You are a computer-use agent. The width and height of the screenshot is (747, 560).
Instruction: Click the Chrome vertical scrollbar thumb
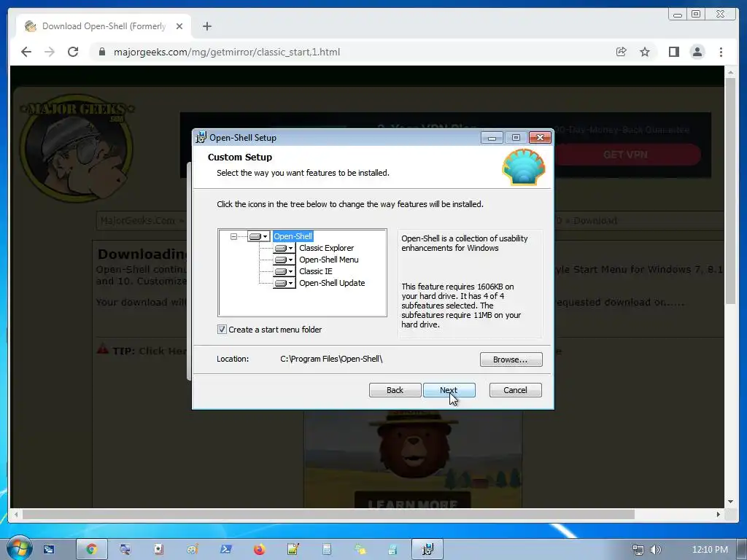(730, 190)
